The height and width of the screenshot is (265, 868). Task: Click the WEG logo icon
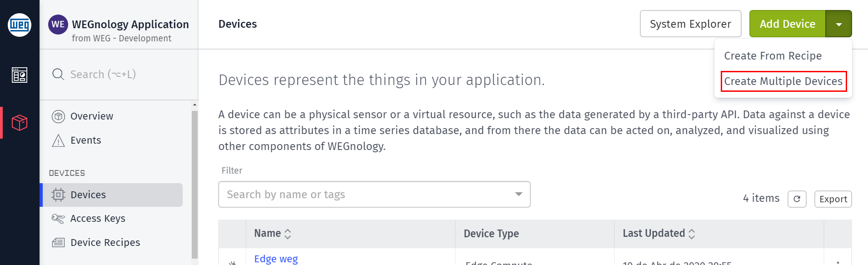(x=20, y=25)
